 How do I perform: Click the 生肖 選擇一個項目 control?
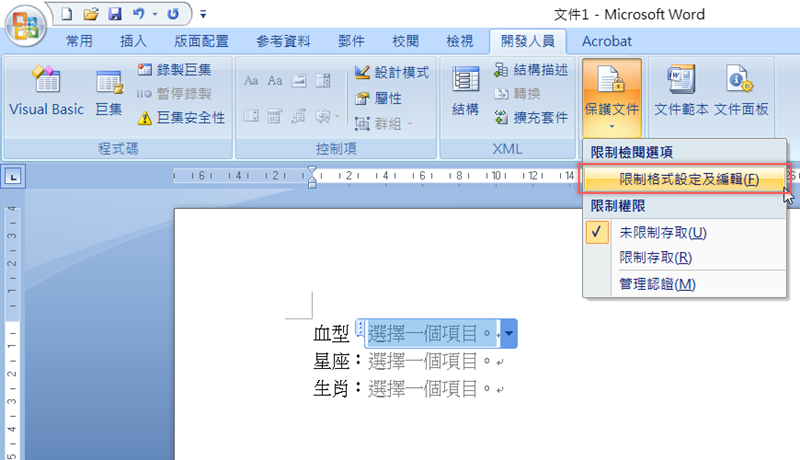[x=429, y=389]
